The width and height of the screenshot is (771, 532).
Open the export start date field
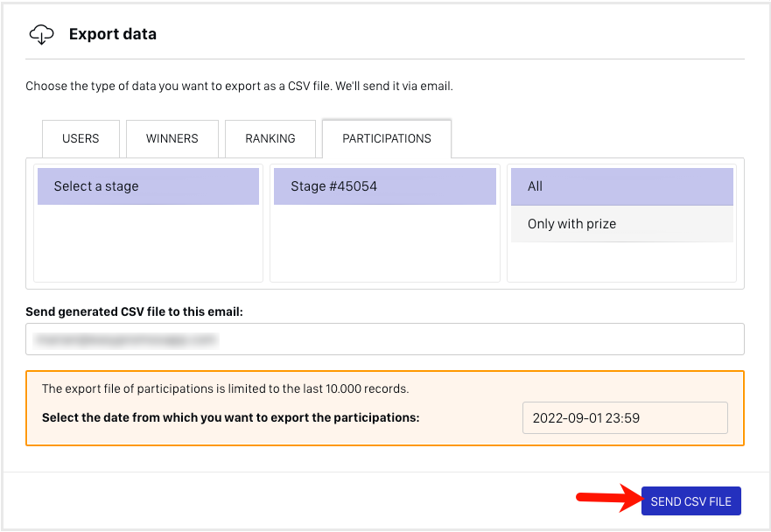(x=624, y=417)
